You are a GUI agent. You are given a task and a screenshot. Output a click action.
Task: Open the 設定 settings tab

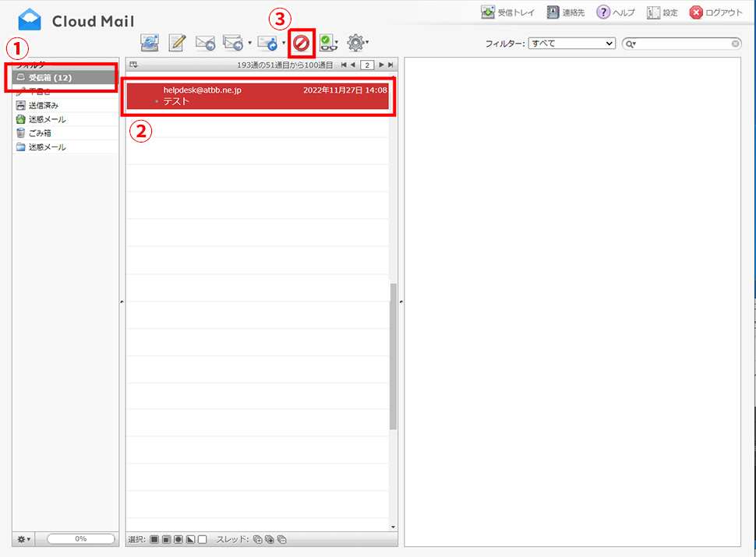(662, 12)
